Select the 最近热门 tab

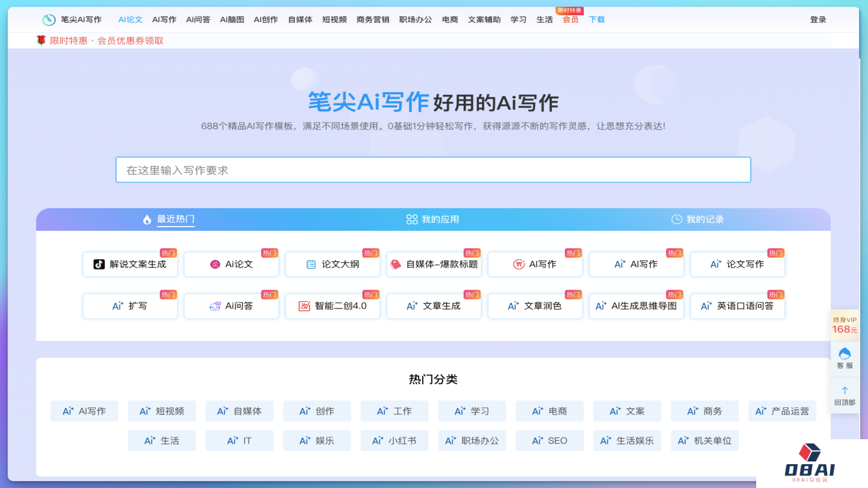pos(169,220)
